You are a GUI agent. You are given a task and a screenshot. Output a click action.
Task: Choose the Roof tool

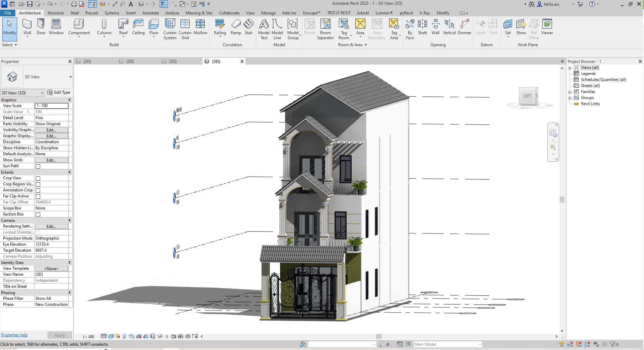(123, 27)
